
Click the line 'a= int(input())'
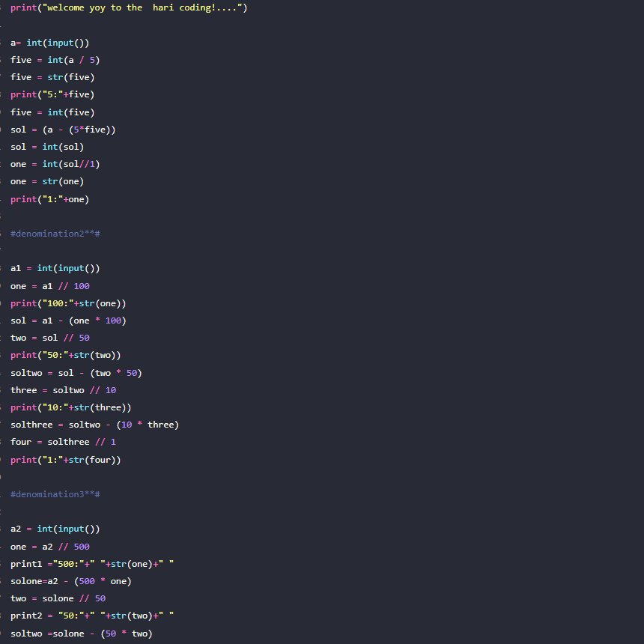tap(49, 43)
